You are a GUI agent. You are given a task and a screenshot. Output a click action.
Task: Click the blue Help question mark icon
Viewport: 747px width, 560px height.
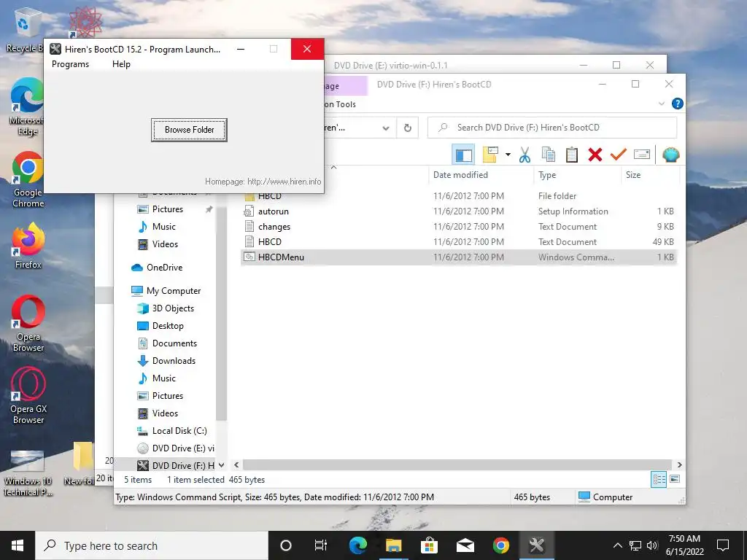point(677,104)
